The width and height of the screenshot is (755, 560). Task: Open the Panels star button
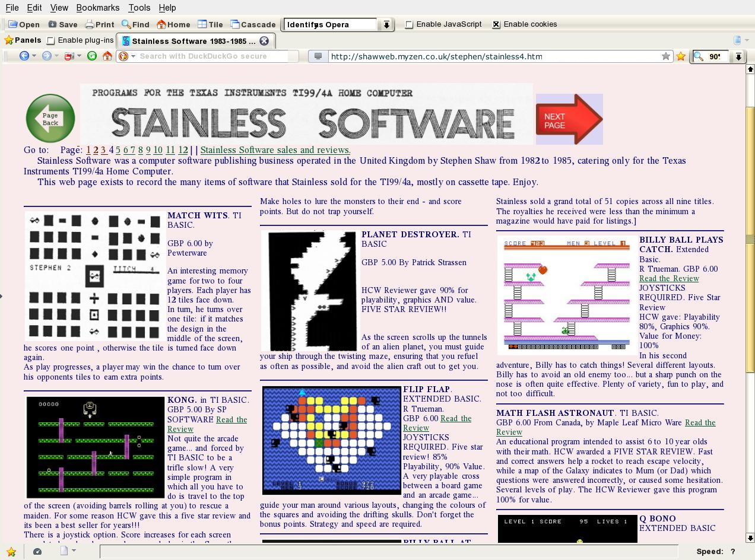(x=23, y=40)
